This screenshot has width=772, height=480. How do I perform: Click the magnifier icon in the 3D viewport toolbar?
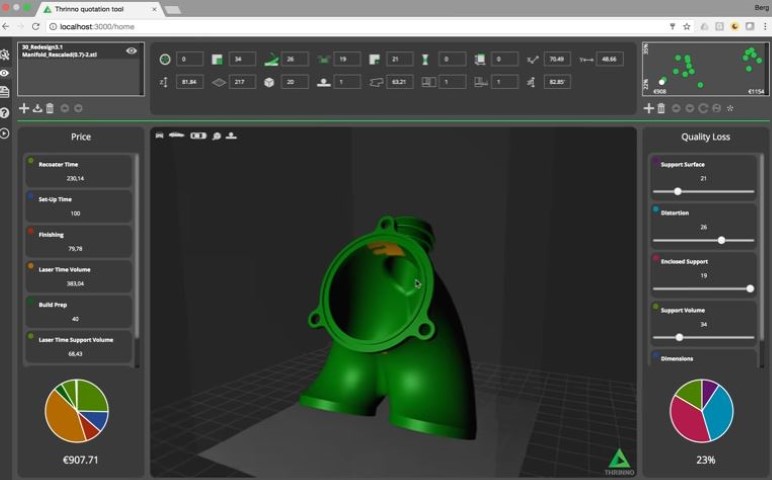tap(216, 135)
